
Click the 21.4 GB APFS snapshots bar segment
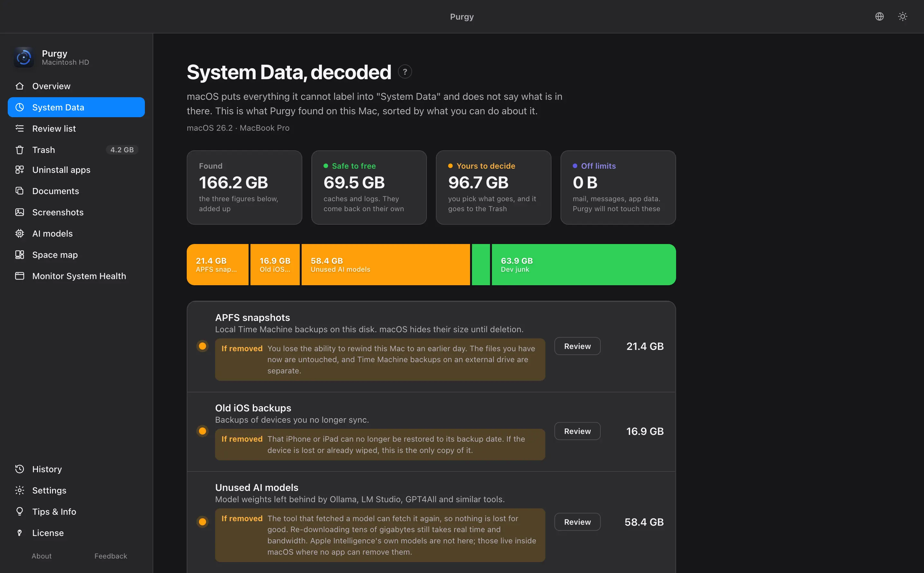coord(218,265)
